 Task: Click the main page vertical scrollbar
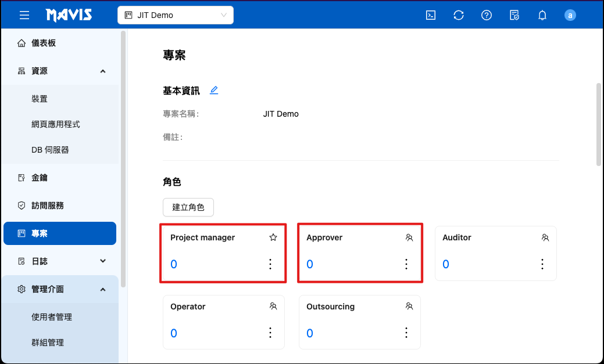pyautogui.click(x=599, y=125)
